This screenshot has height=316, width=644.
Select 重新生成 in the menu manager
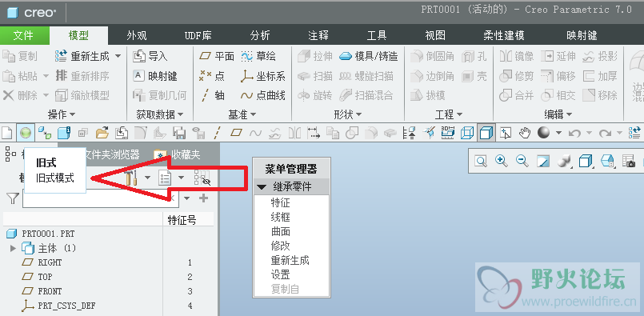click(290, 261)
